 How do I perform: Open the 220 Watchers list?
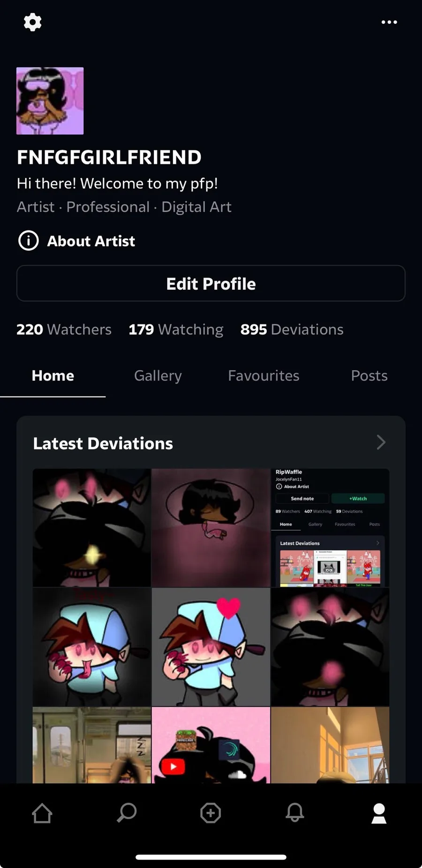coord(64,329)
